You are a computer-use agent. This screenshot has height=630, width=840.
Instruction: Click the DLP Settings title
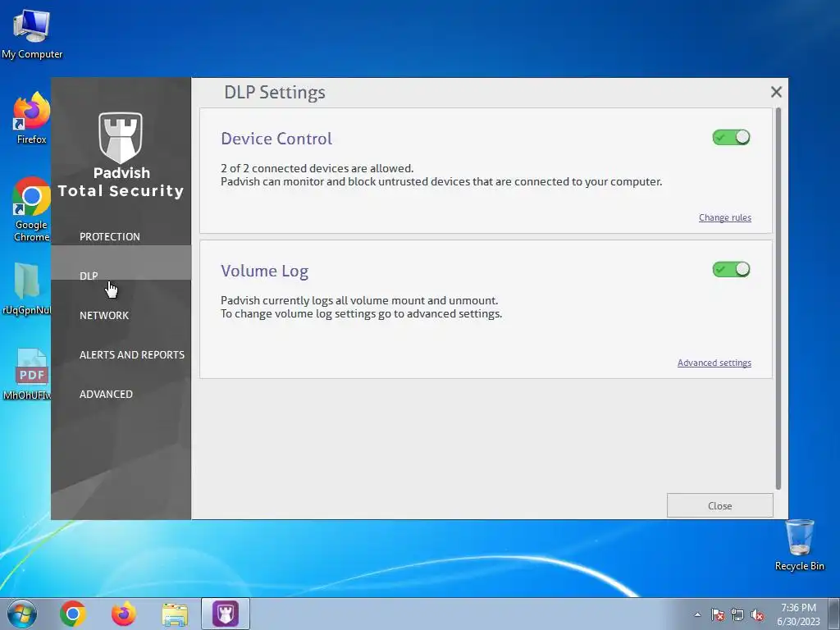click(x=274, y=92)
